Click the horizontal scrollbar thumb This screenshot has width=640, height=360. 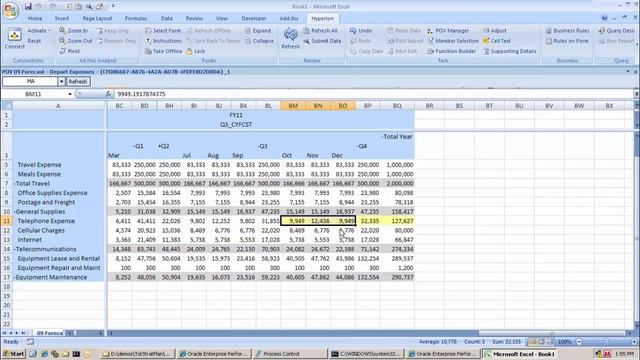pos(551,333)
